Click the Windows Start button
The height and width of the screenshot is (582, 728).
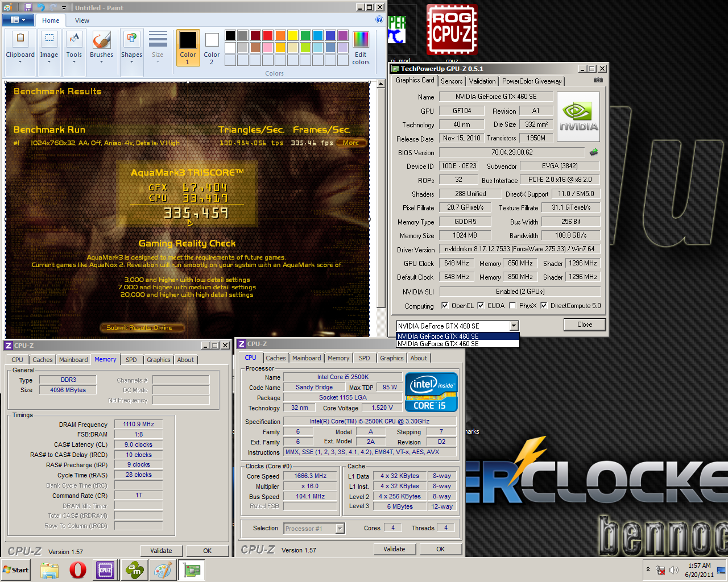coord(16,569)
